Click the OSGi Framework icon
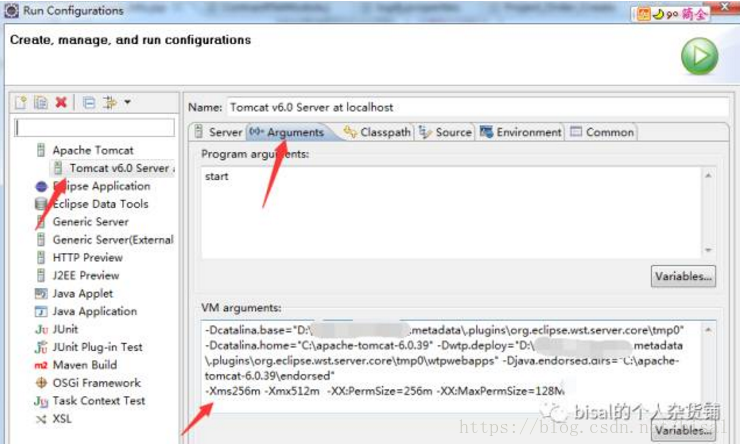Viewport: 740px width, 447px height. pyautogui.click(x=41, y=383)
